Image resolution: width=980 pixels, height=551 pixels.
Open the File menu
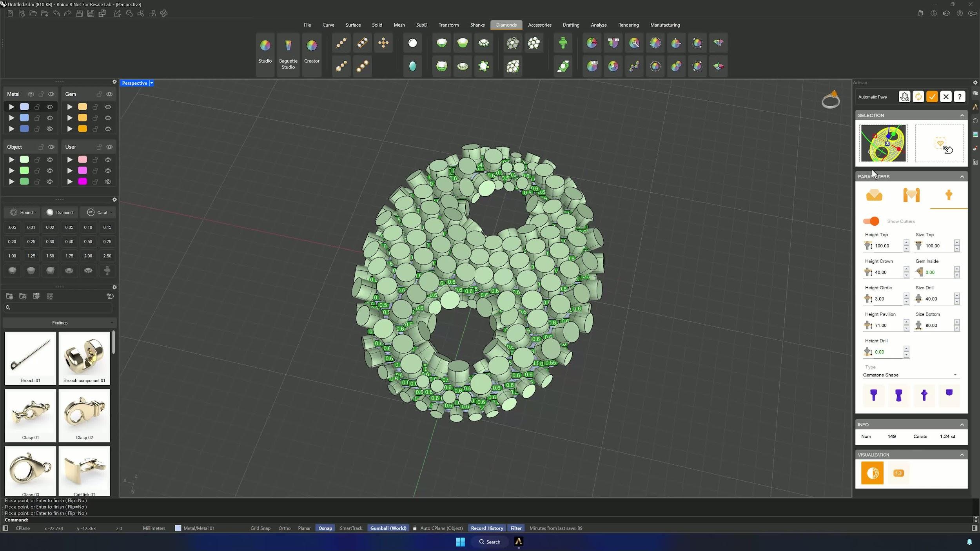(307, 25)
